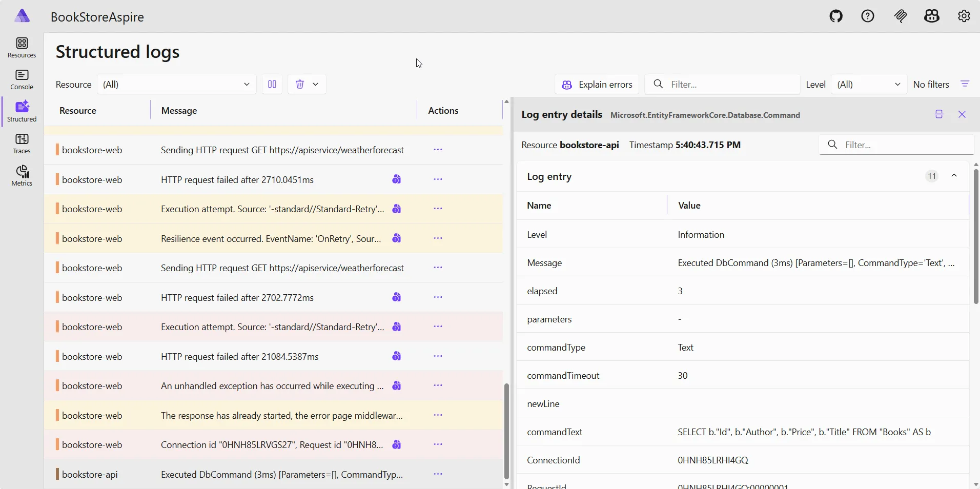Open actions menu for bookstore-api log row
Screen dimensions: 980x489
(x=438, y=474)
